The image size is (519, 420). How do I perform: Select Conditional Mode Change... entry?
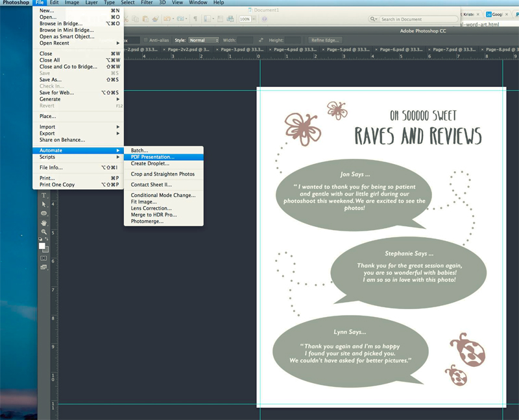click(164, 195)
